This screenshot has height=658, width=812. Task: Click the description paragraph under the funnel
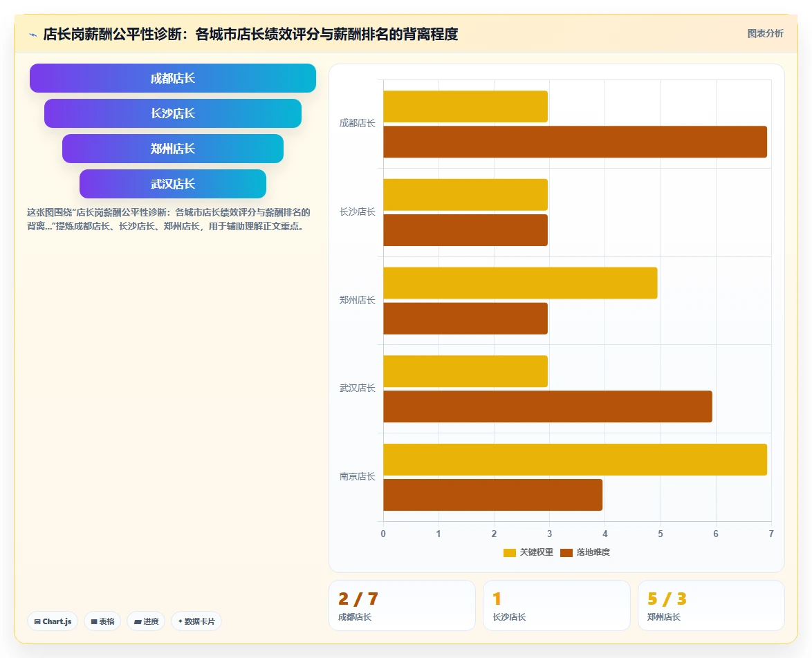tap(169, 219)
